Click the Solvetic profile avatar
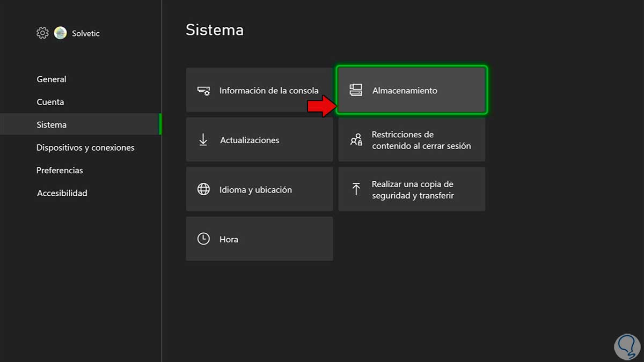The width and height of the screenshot is (644, 362). (60, 33)
